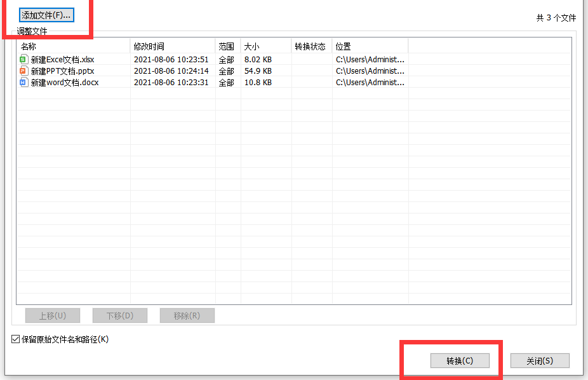Click the 关闭(S) button
The image size is (588, 380).
(x=540, y=360)
